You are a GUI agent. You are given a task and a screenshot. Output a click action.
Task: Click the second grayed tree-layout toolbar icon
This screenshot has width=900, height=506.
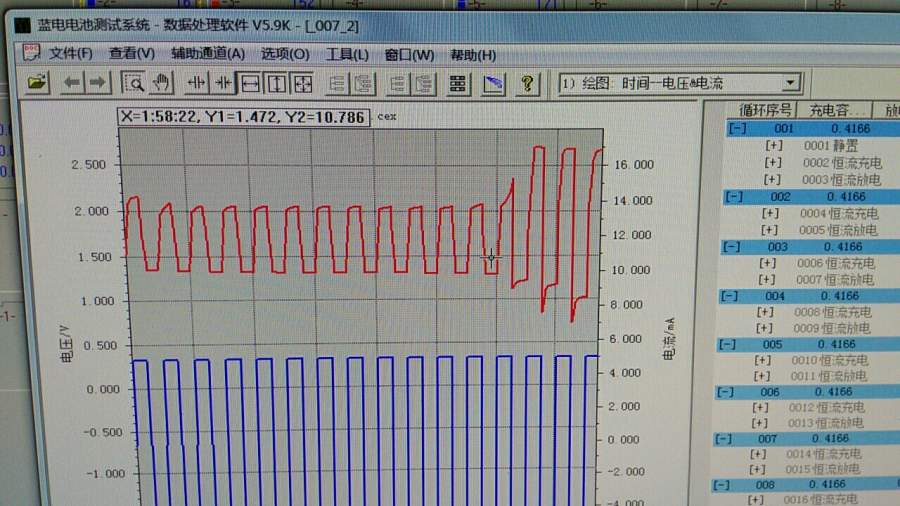(x=363, y=84)
